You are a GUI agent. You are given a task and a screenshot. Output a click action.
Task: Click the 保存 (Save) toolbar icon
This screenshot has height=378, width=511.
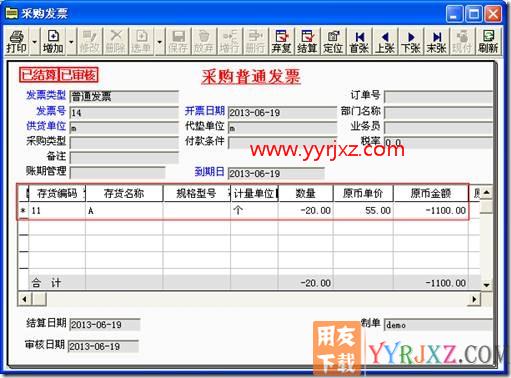click(x=178, y=42)
